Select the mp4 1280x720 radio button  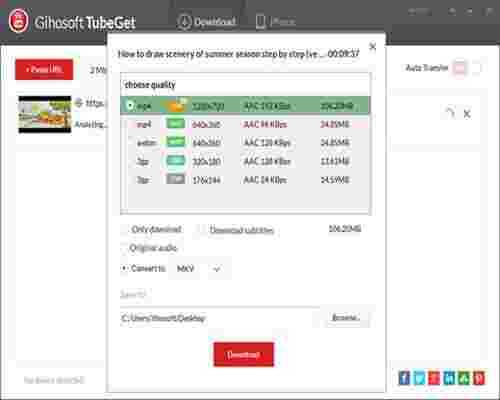[130, 106]
